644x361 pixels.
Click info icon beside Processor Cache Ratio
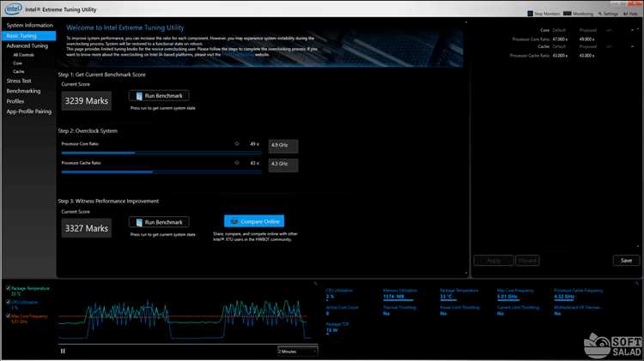click(237, 163)
